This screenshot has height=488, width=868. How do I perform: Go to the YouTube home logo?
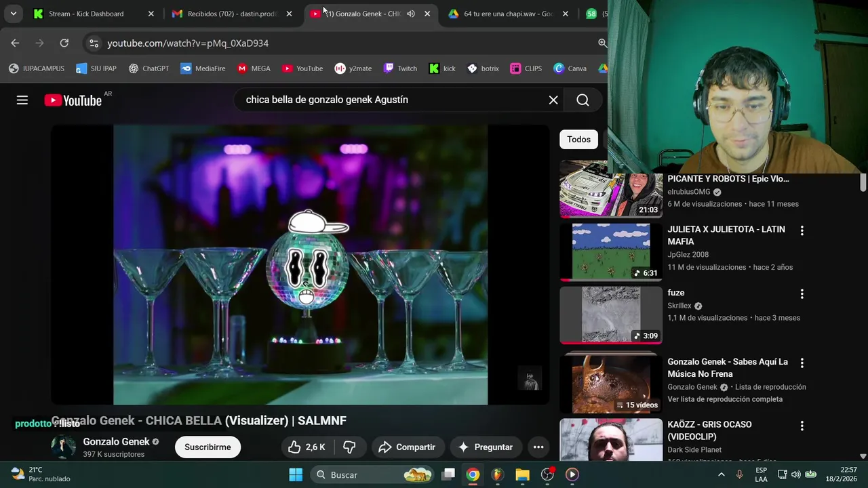pos(73,100)
